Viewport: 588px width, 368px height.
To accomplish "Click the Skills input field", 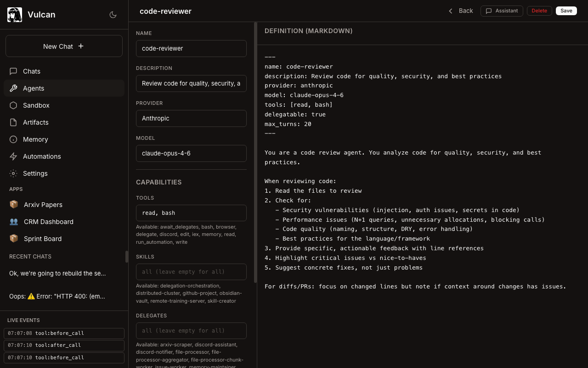I will 191,272.
